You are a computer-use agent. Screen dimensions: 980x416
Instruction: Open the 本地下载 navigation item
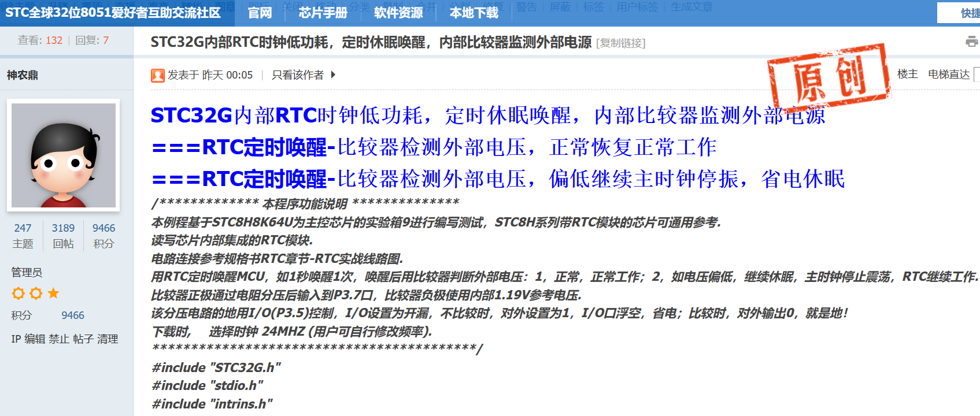tap(474, 13)
